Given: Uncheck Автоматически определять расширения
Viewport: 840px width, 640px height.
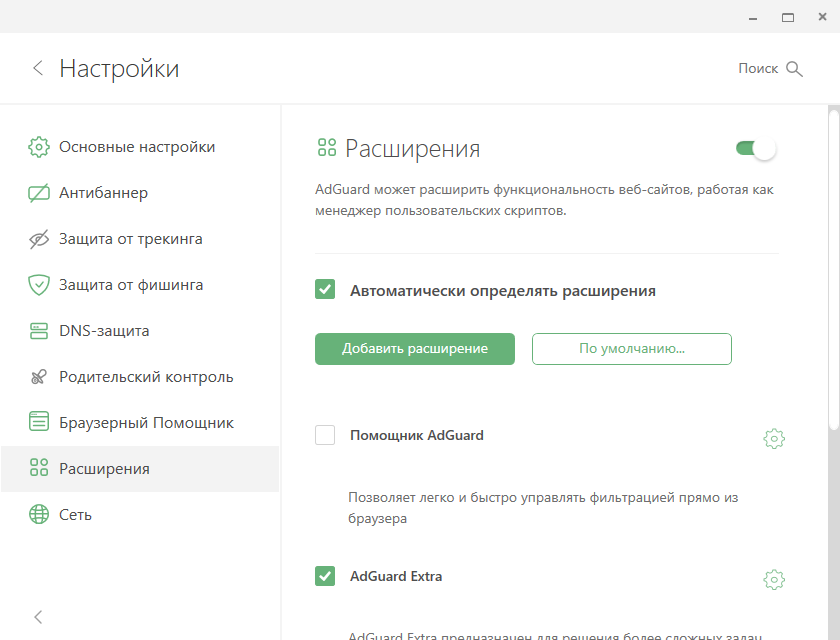Looking at the screenshot, I should (325, 289).
